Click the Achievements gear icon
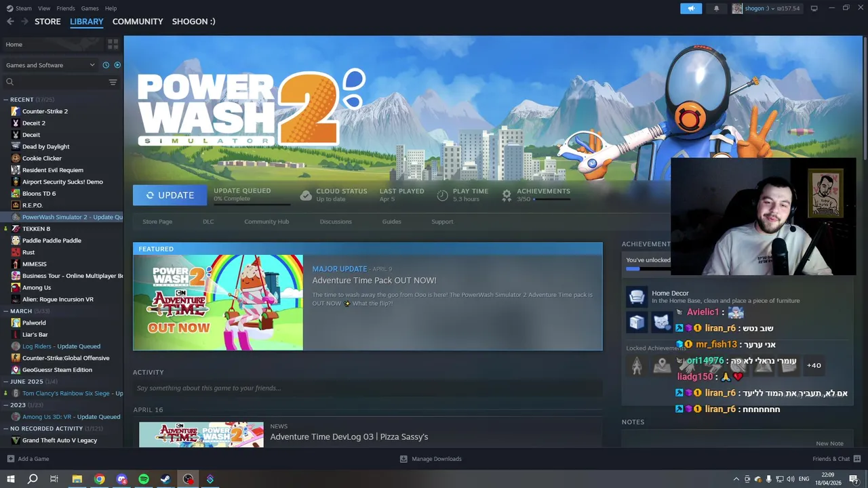Screen dimensions: 868x488 [x=507, y=195]
